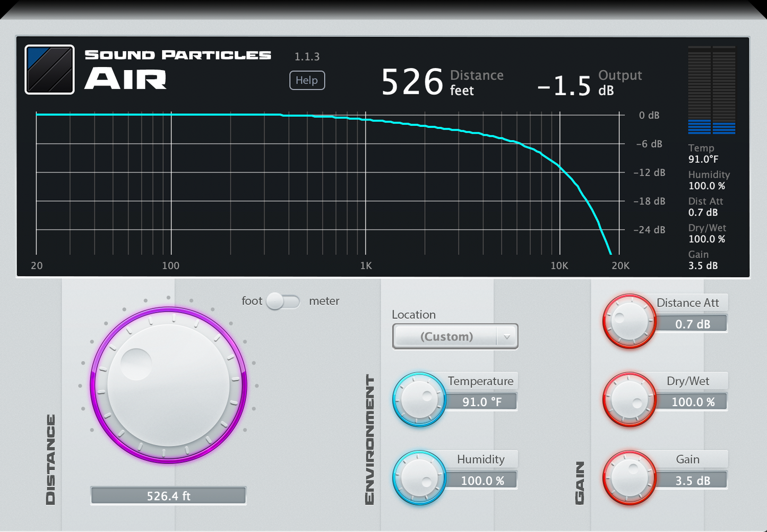Open the Location dropdown
This screenshot has width=767, height=532.
pyautogui.click(x=454, y=336)
